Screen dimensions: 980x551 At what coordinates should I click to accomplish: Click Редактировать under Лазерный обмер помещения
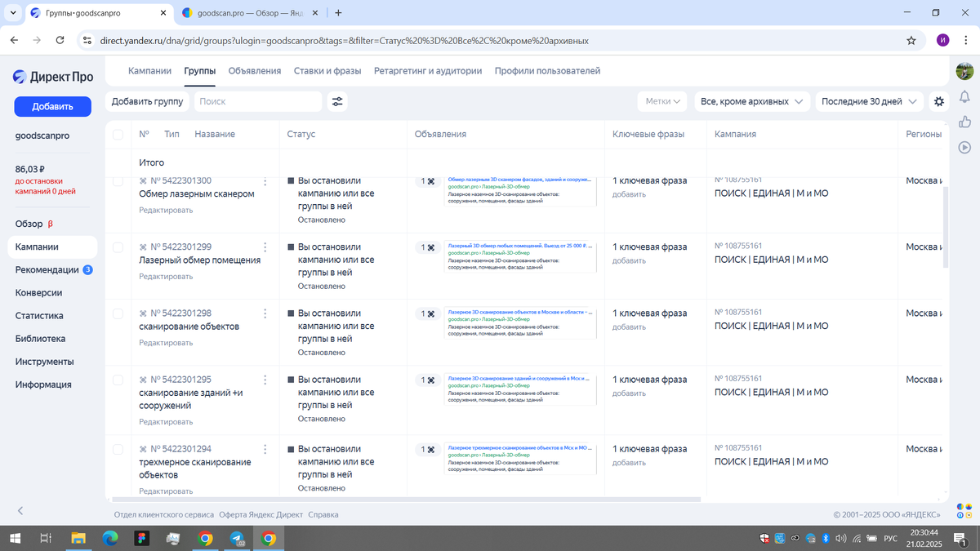point(166,277)
